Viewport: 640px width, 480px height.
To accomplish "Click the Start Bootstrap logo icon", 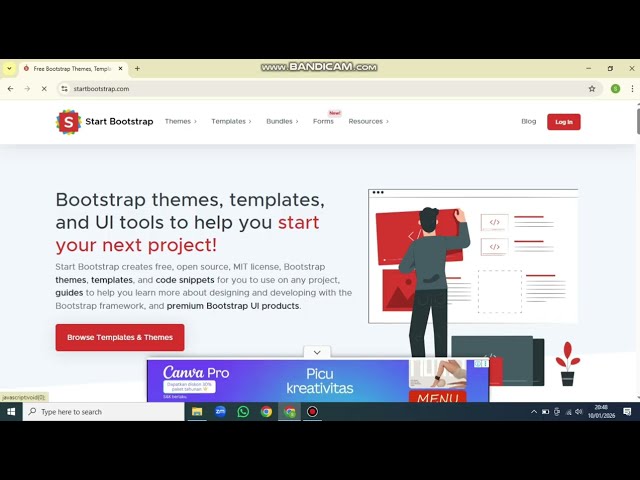I will [x=68, y=122].
